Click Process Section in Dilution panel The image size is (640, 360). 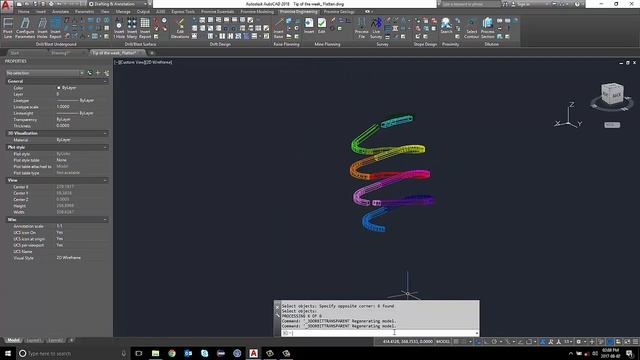click(x=488, y=28)
